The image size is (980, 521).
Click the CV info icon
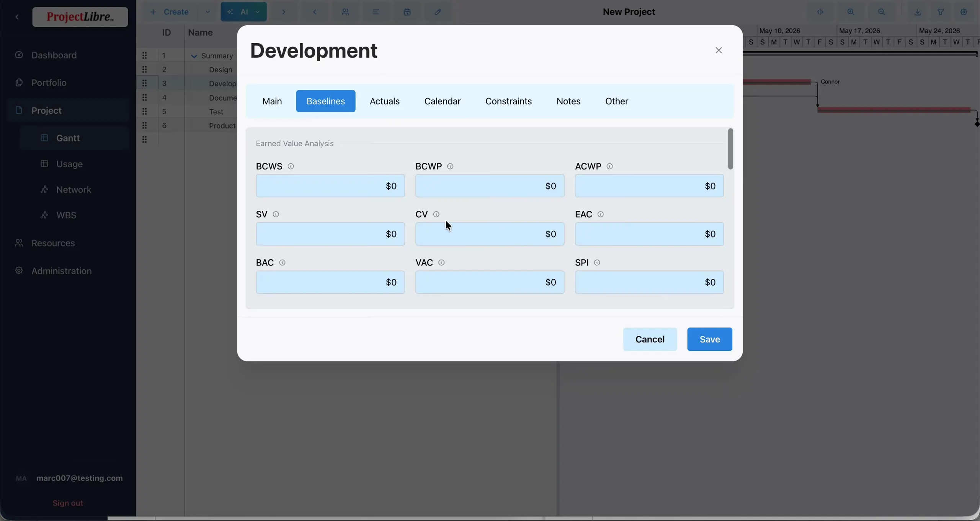pos(436,214)
